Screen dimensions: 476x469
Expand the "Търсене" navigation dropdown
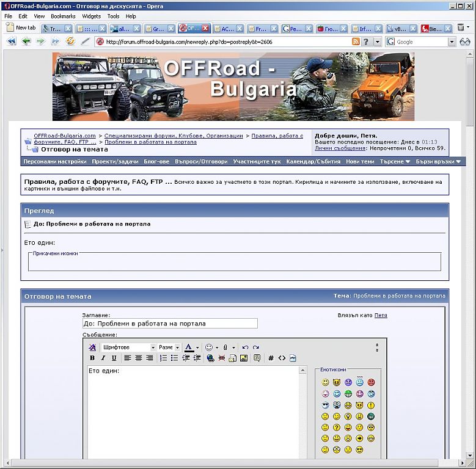[395, 162]
